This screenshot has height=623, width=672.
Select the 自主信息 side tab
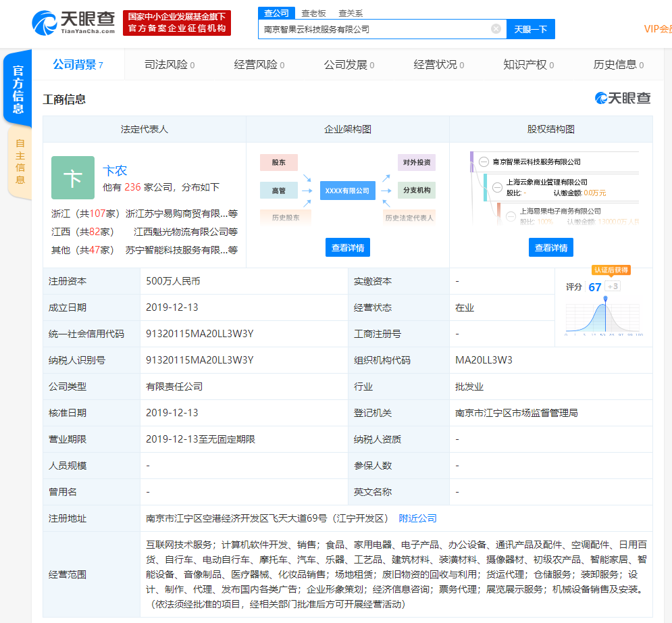pos(20,161)
